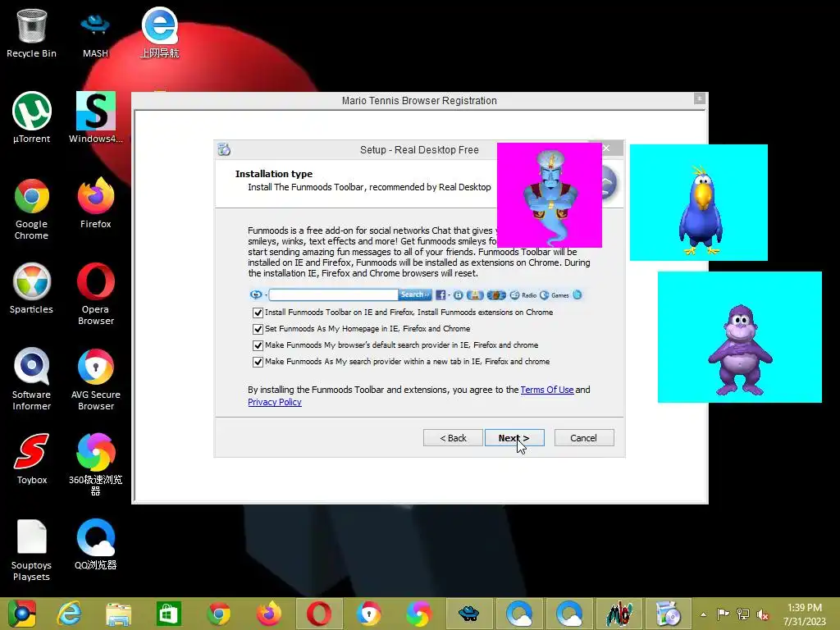The height and width of the screenshot is (630, 840).
Task: Open Firefox from the taskbar
Action: pos(268,614)
